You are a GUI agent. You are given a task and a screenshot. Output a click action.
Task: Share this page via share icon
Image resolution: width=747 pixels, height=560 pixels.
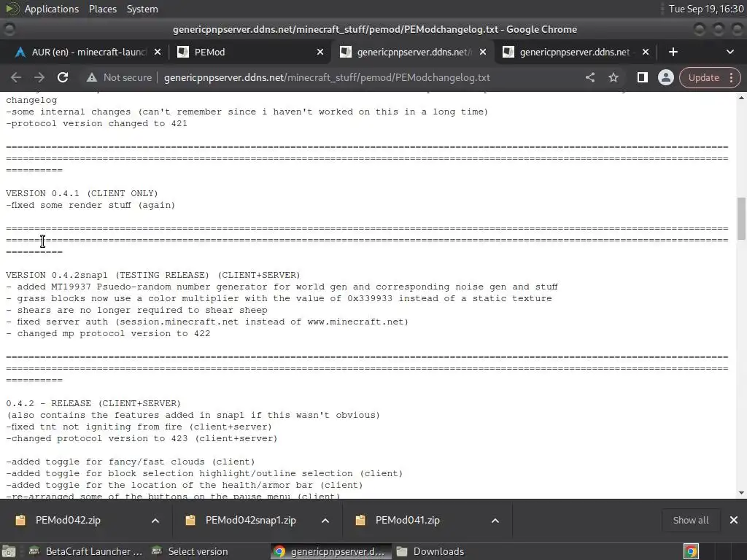click(x=589, y=77)
